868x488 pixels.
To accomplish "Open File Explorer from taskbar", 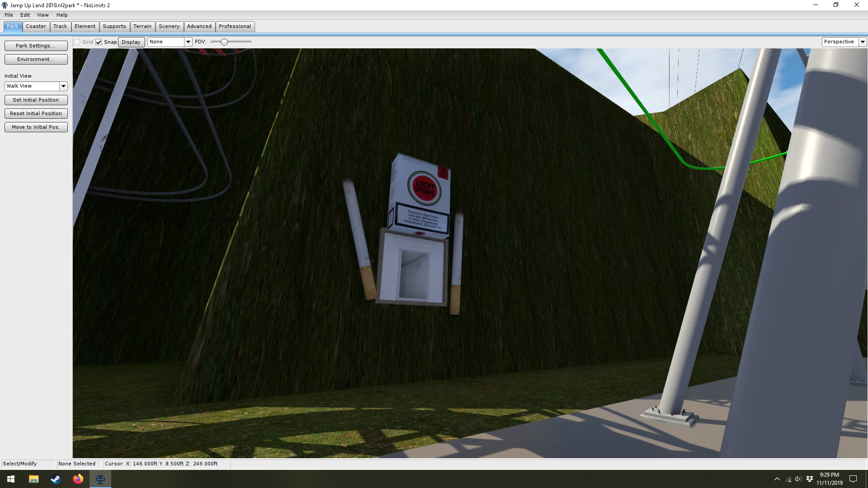I will (33, 479).
